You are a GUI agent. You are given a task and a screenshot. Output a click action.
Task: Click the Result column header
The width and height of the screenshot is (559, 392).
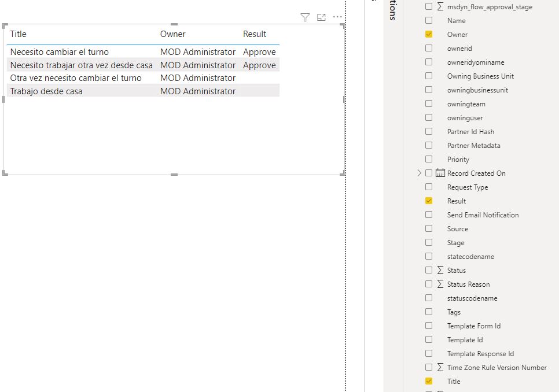254,34
